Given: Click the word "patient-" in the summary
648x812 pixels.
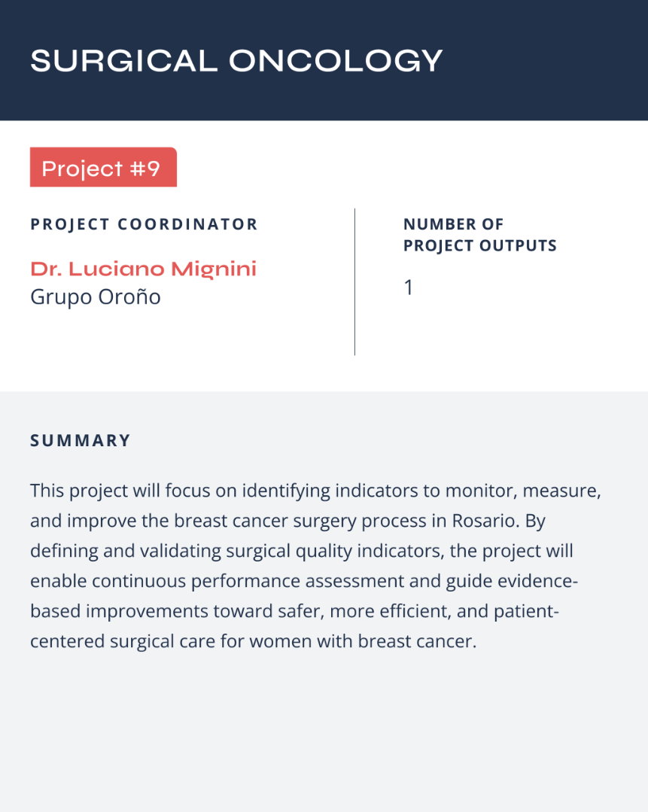Looking at the screenshot, I should [526, 611].
